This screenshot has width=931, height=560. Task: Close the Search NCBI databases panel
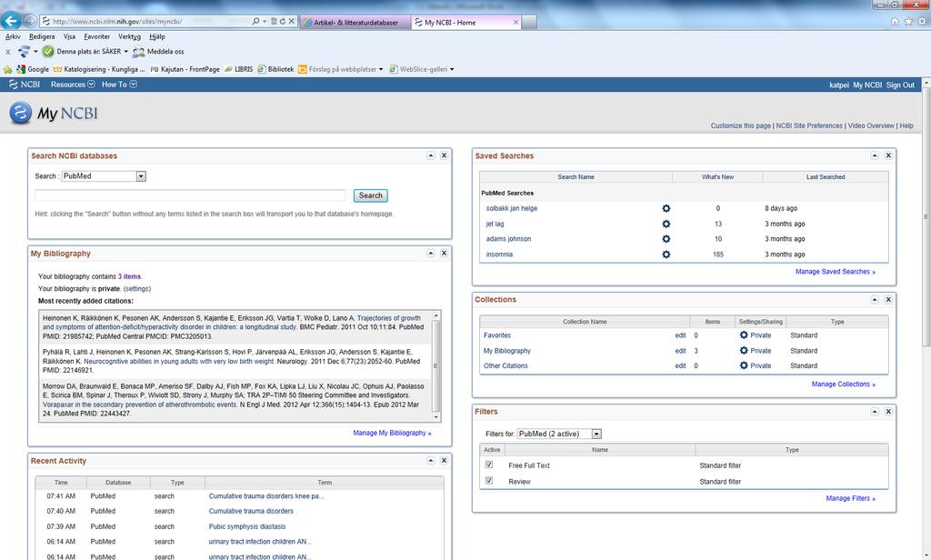click(444, 155)
